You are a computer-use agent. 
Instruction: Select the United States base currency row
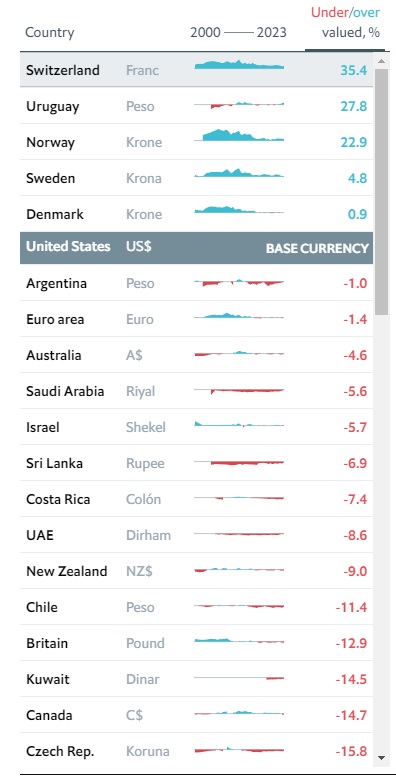pyautogui.click(x=197, y=248)
